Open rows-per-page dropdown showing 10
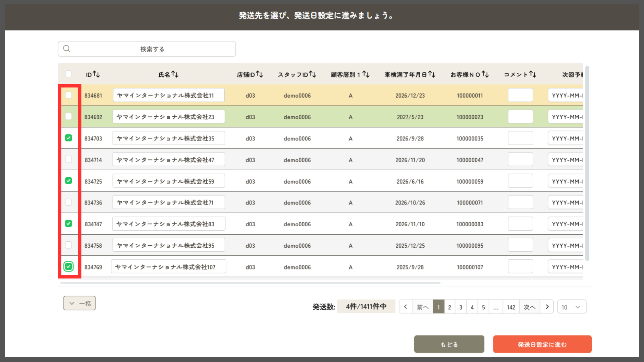 pos(572,307)
